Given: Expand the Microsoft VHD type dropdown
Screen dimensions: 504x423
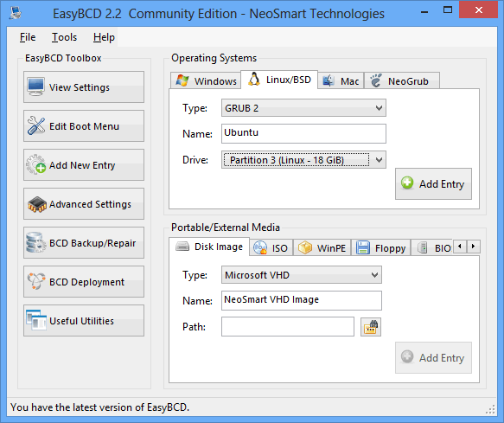Looking at the screenshot, I should 301,275.
